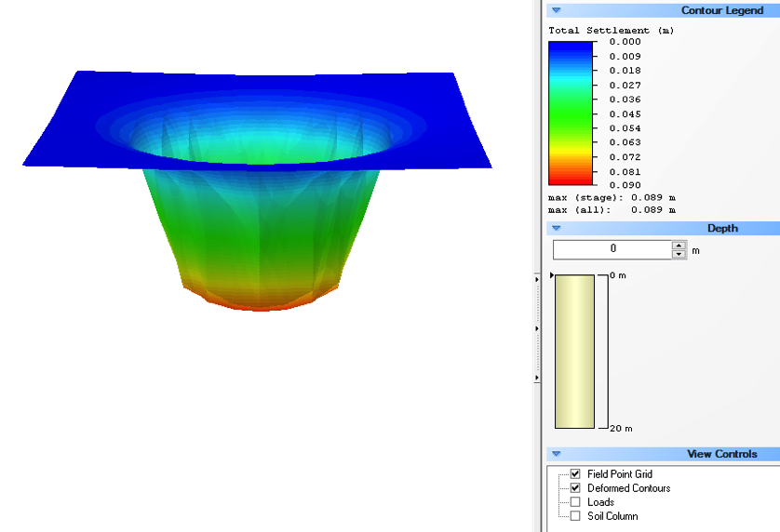Click the Loads label
The height and width of the screenshot is (532, 780).
pos(600,501)
